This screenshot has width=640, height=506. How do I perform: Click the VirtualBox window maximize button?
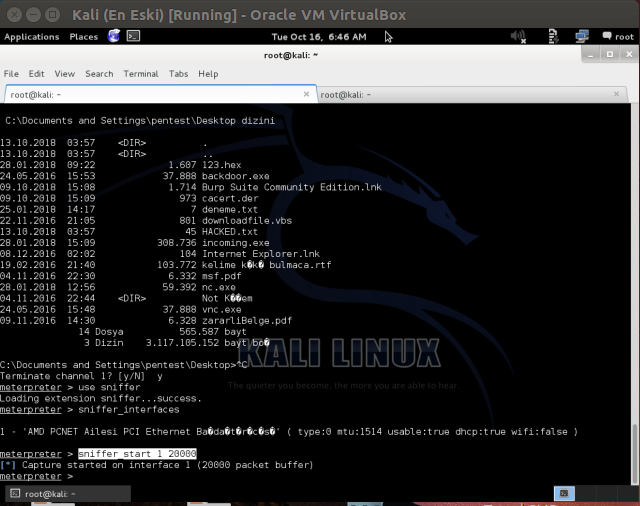point(52,15)
